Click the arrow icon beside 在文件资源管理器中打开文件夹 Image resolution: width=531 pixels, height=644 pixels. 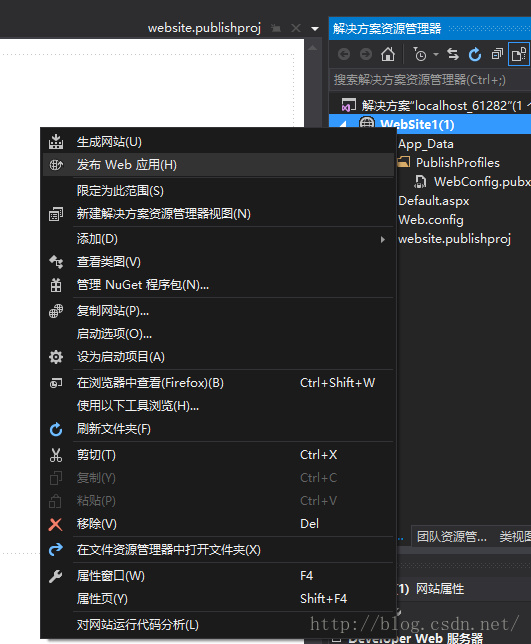[56, 550]
